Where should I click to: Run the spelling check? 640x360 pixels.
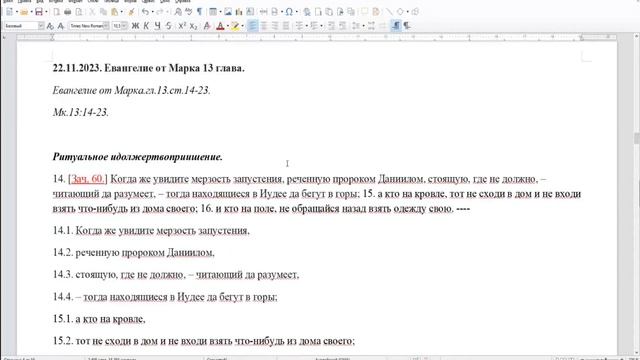[189, 12]
